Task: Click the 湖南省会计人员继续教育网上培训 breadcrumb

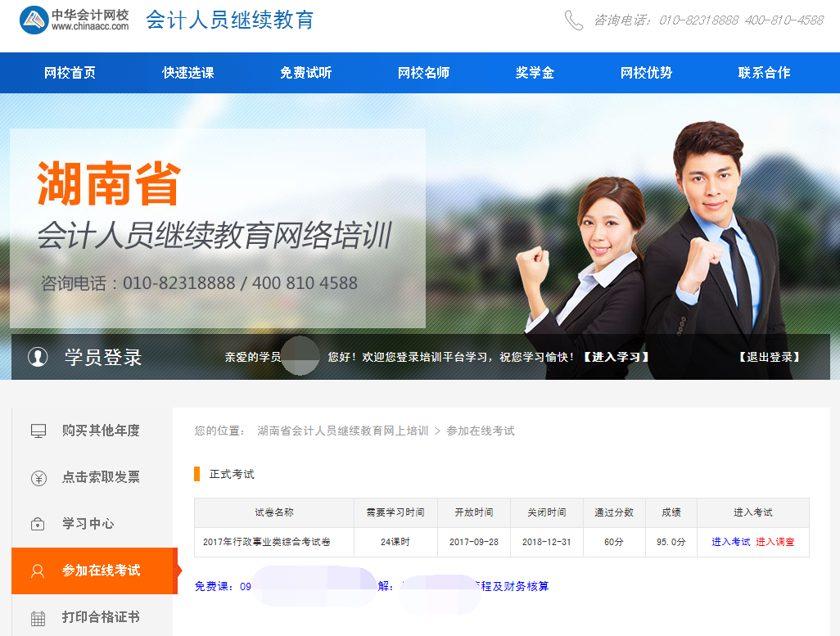Action: coord(342,431)
